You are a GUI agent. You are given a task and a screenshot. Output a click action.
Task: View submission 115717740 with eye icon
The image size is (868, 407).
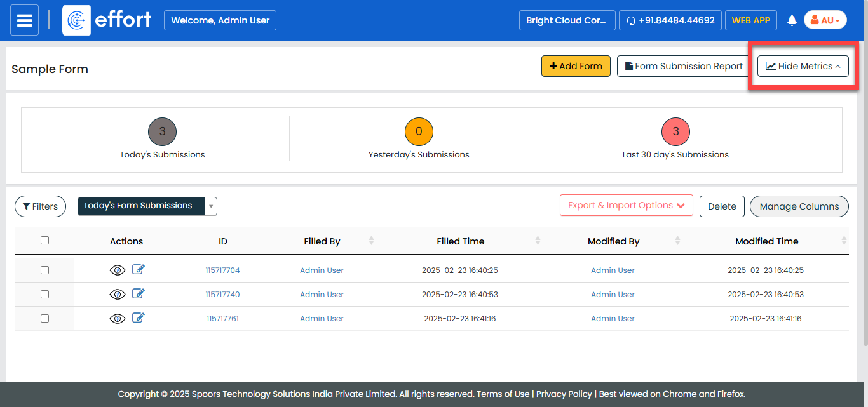coord(118,295)
